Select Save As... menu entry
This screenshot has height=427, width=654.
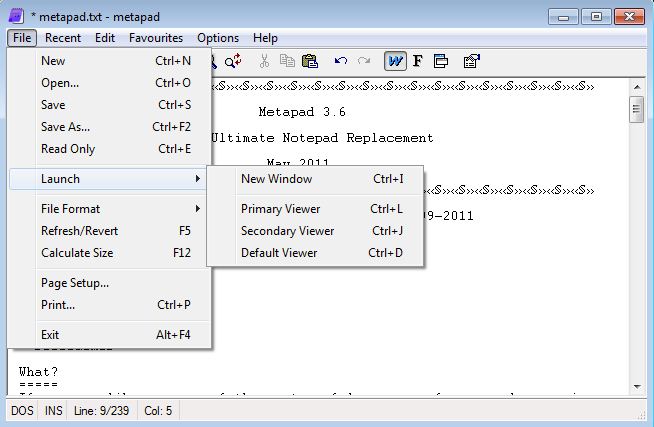(x=109, y=127)
